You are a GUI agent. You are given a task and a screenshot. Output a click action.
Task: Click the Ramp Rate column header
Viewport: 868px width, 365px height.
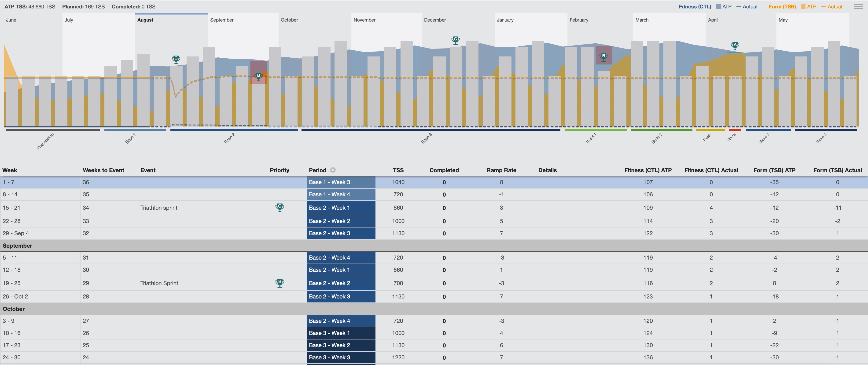pos(501,170)
